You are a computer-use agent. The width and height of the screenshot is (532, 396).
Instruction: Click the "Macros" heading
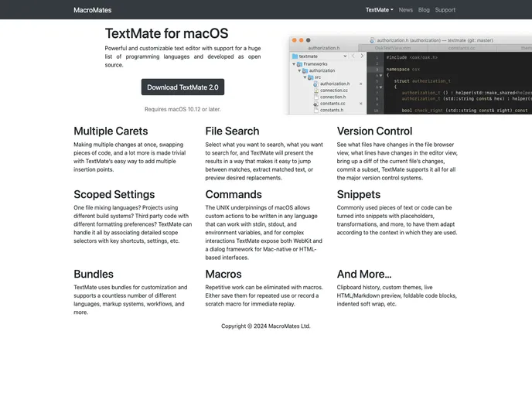[x=223, y=274]
